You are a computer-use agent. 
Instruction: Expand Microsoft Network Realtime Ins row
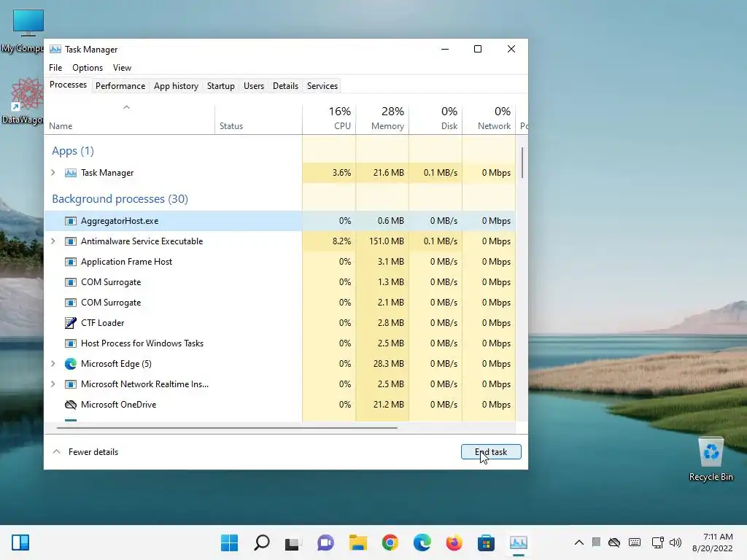pyautogui.click(x=53, y=384)
